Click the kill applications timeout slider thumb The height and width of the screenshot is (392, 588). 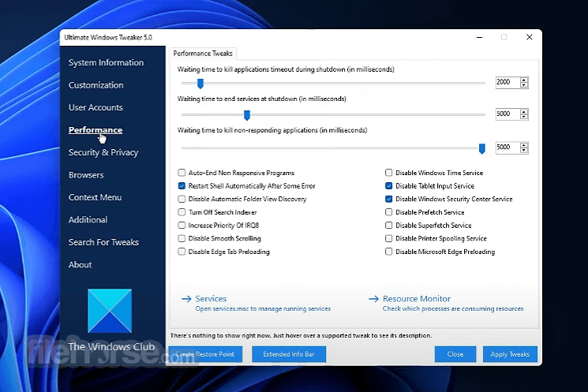pyautogui.click(x=200, y=84)
